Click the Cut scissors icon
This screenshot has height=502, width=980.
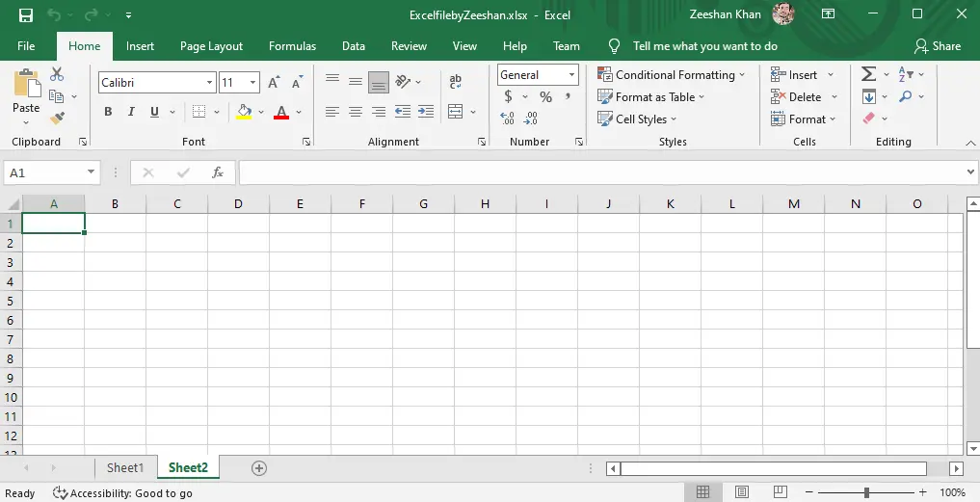pyautogui.click(x=57, y=74)
